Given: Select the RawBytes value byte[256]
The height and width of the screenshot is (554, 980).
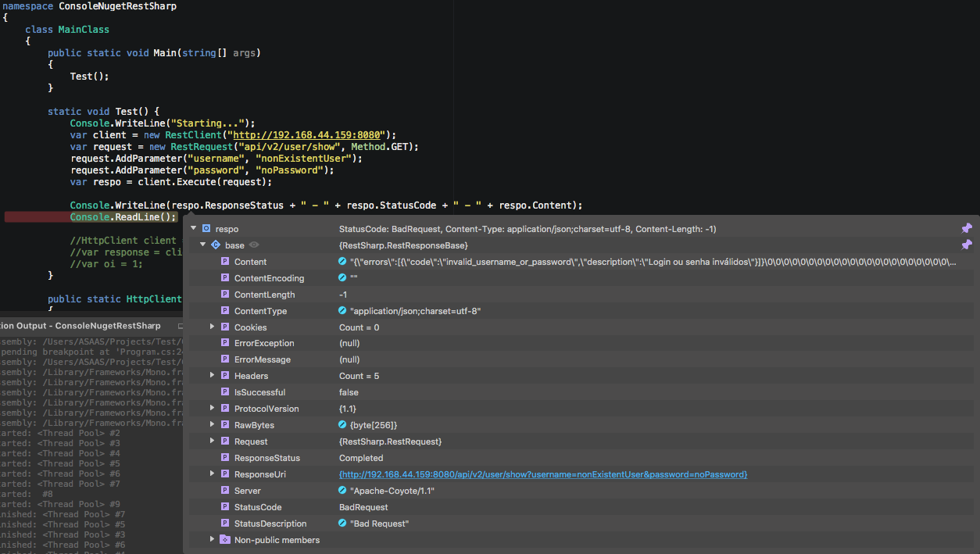Looking at the screenshot, I should coord(374,425).
